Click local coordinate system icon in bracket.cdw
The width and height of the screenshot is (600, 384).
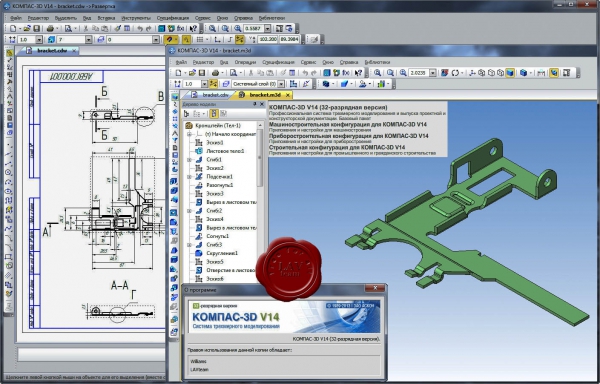click(x=217, y=39)
